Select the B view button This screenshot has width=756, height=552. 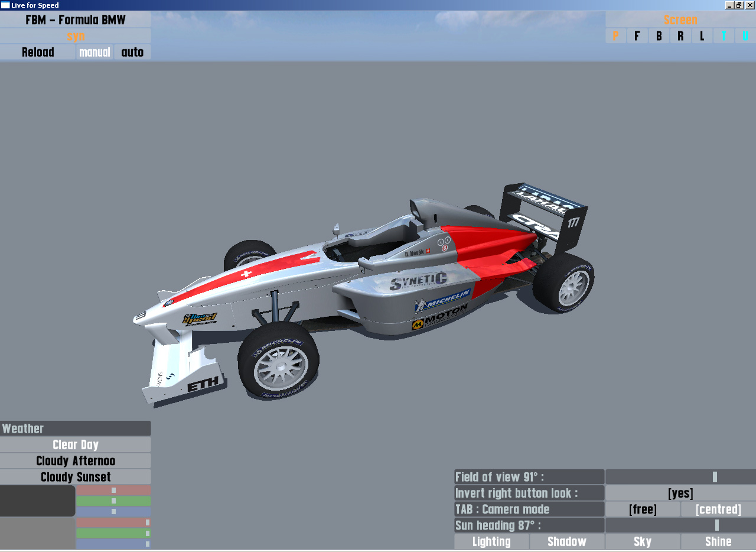point(659,36)
